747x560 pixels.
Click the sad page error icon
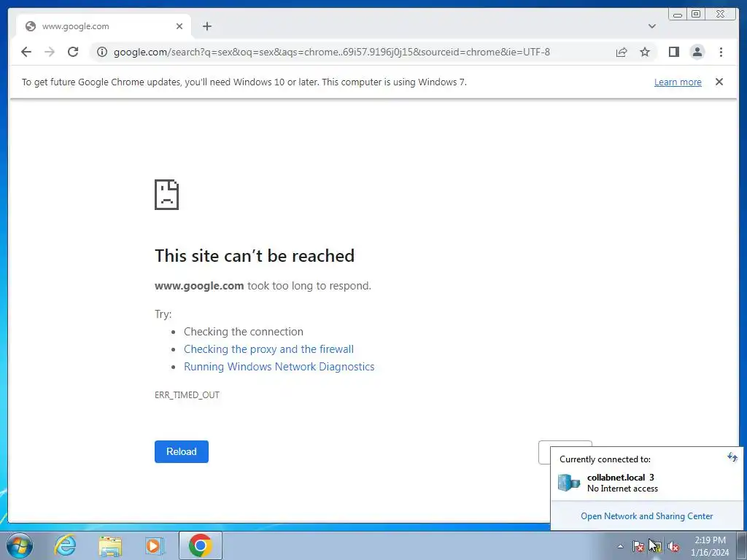point(167,194)
